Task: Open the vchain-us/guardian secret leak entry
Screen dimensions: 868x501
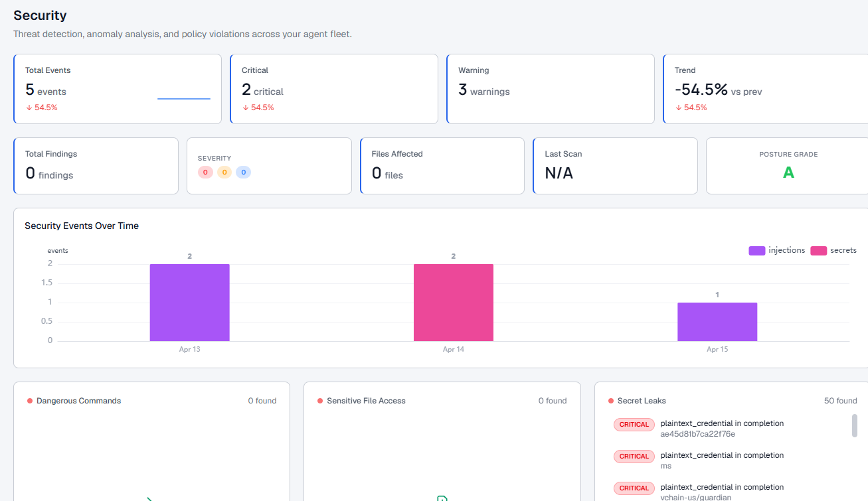Action: 721,492
